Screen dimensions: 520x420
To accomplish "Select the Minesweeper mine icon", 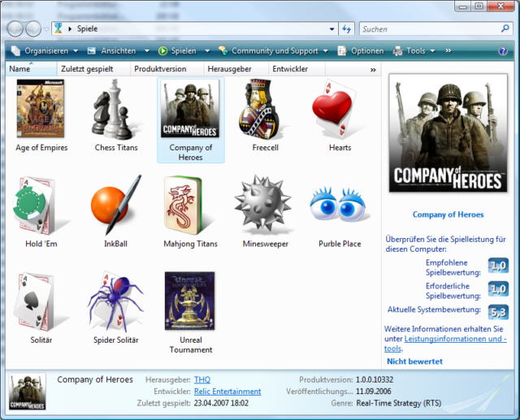I will 263,204.
